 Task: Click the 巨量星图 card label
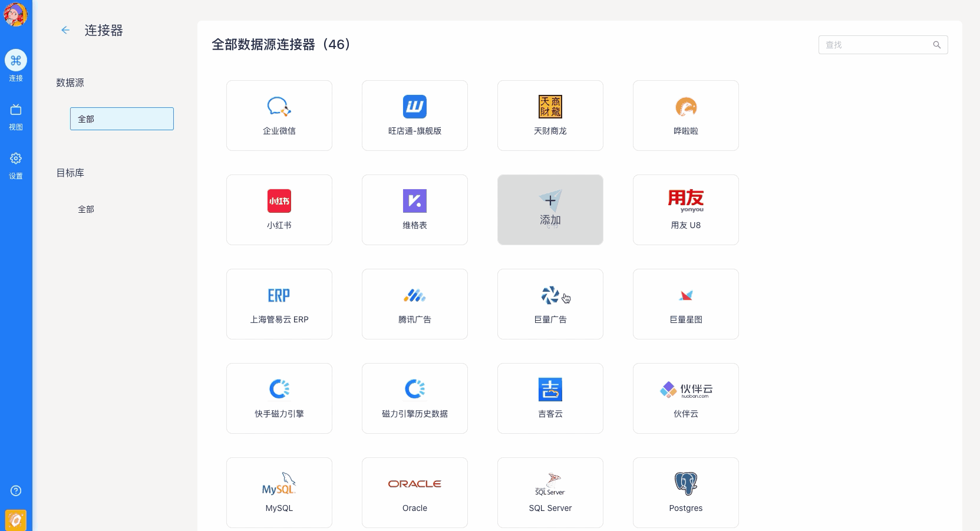click(x=686, y=319)
